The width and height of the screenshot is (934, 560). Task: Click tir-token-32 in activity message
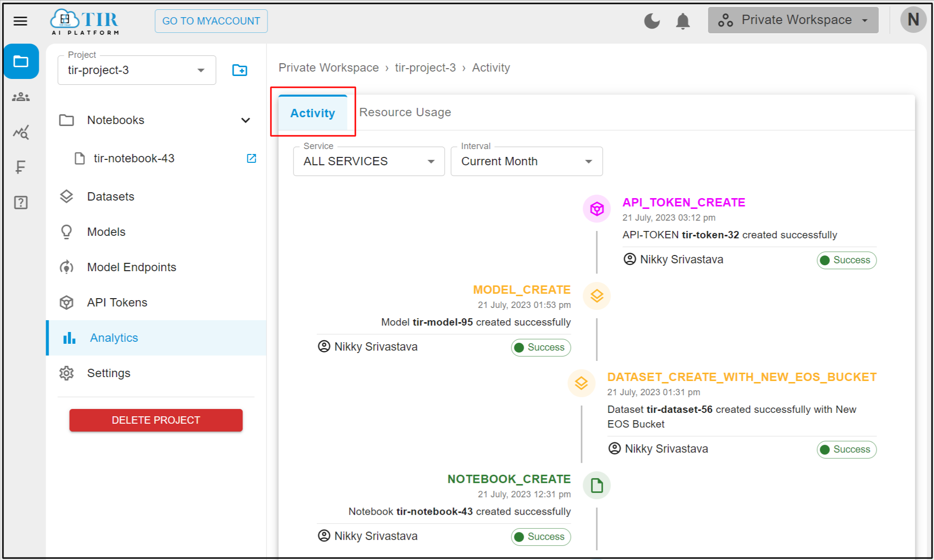(x=710, y=235)
